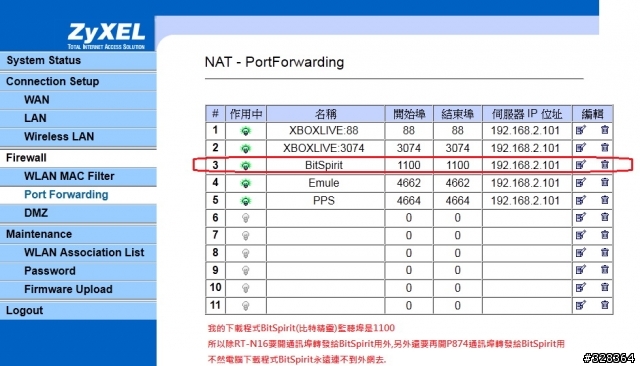
Task: Click Emule start port 4662
Action: [409, 183]
